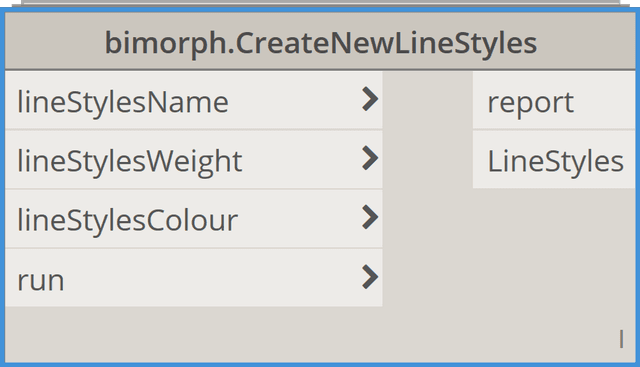The width and height of the screenshot is (640, 367).
Task: Click the chevron next to lineStylesWeight
Action: (x=370, y=158)
